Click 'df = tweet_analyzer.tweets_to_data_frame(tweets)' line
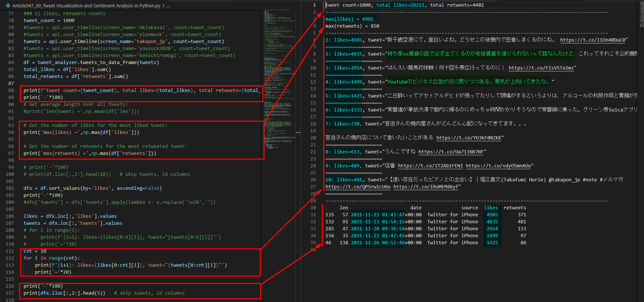 click(91, 63)
